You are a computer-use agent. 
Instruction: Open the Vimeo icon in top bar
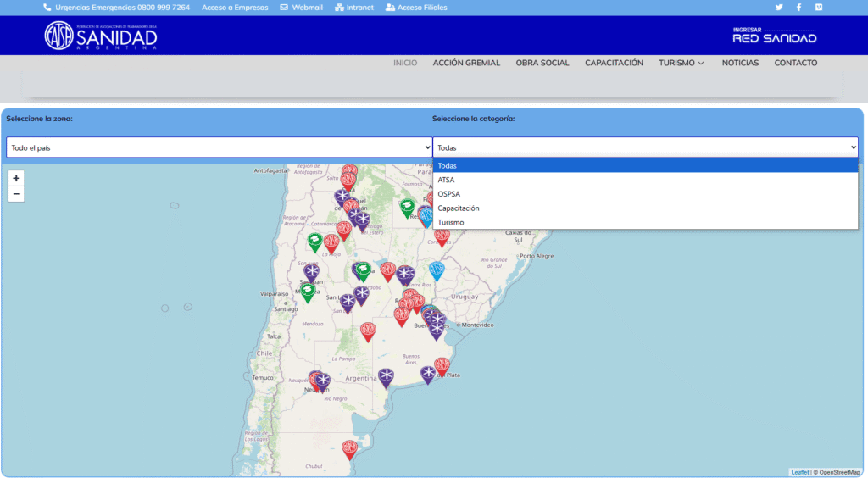(819, 7)
